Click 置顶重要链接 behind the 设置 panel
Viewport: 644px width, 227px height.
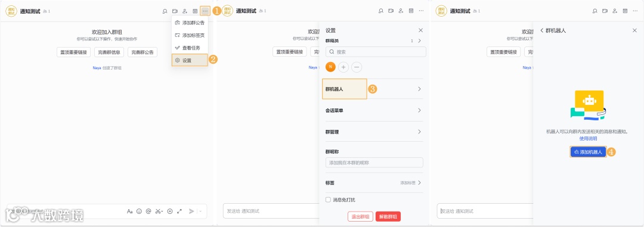click(x=290, y=52)
